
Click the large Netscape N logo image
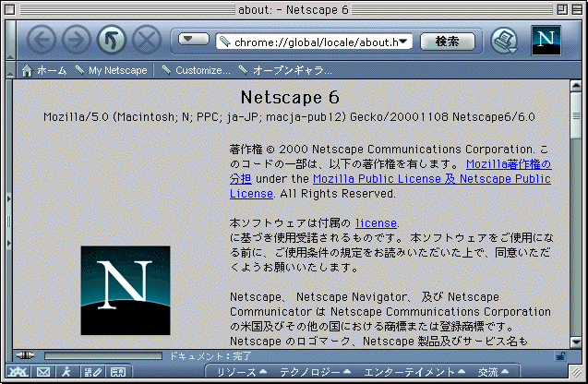coord(126,290)
